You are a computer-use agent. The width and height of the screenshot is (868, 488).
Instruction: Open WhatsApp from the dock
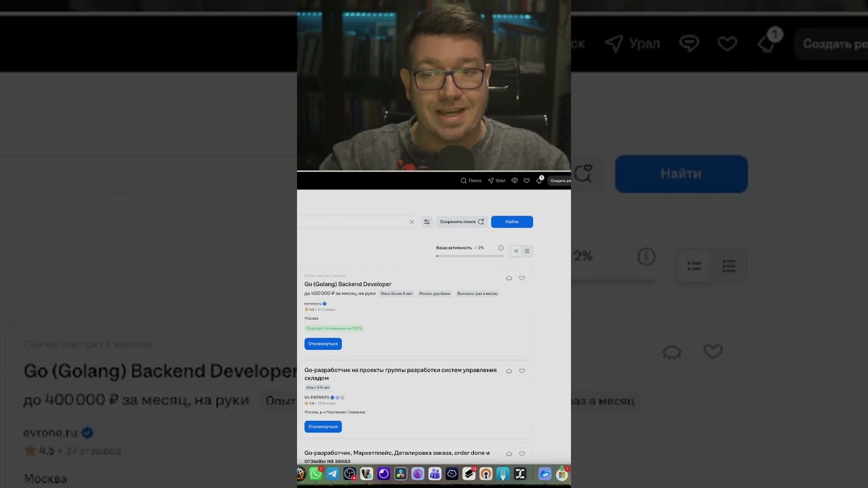coord(316,474)
